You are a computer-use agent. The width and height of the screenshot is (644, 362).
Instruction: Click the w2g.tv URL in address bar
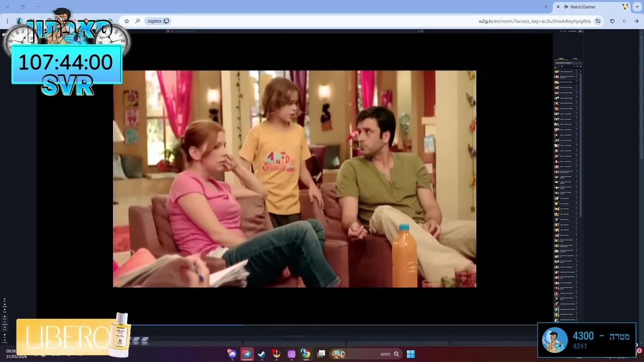[534, 21]
